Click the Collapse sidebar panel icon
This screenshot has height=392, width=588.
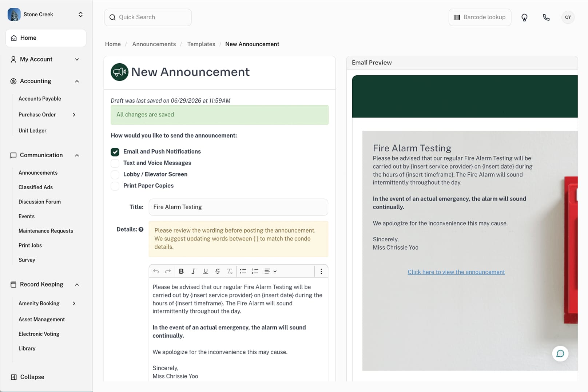[x=14, y=377]
